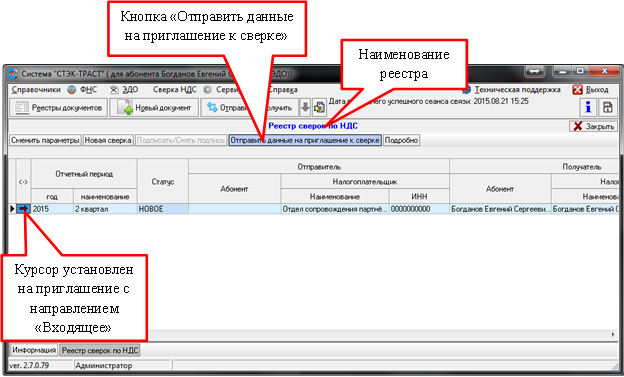This screenshot has height=377, width=624.
Task: Click the blue information icon
Action: (x=588, y=107)
